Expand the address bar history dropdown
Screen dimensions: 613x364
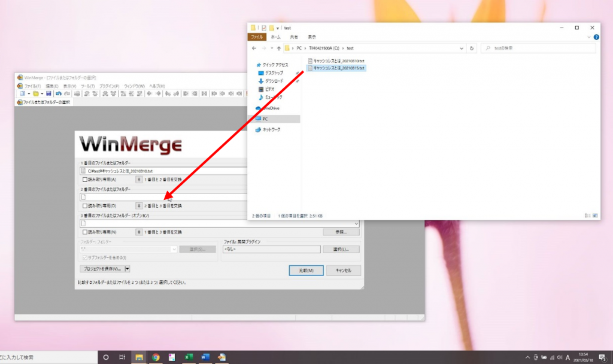pyautogui.click(x=462, y=48)
